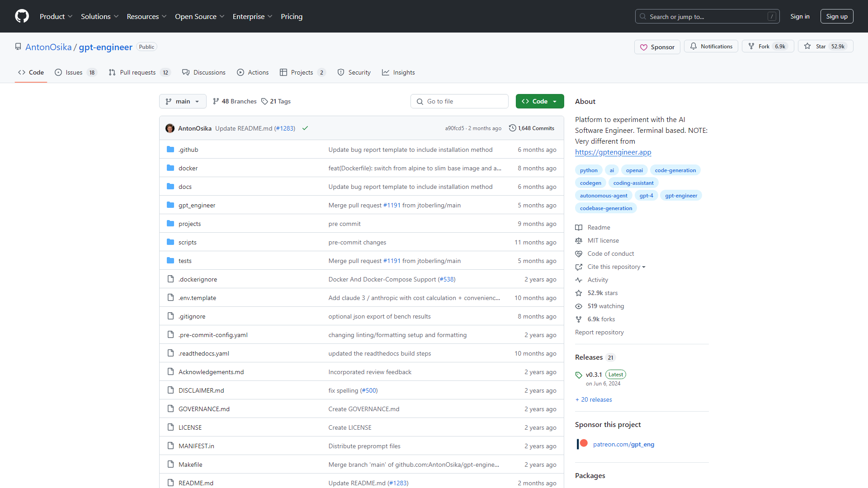Screen dimensions: 868x488
Task: Click AntonOsika's avatar in the commit row
Action: tap(170, 128)
